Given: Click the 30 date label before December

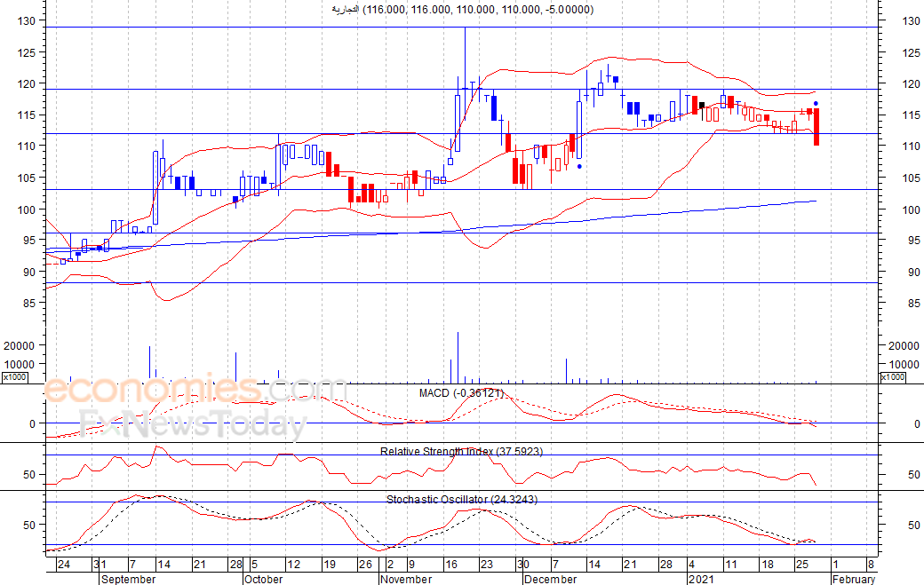Looking at the screenshot, I should 523,565.
